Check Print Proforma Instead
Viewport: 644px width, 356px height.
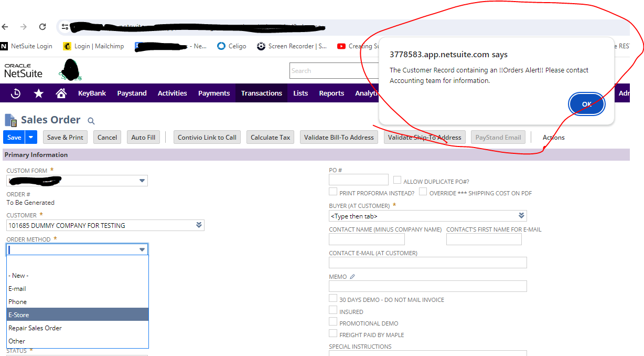(x=333, y=192)
